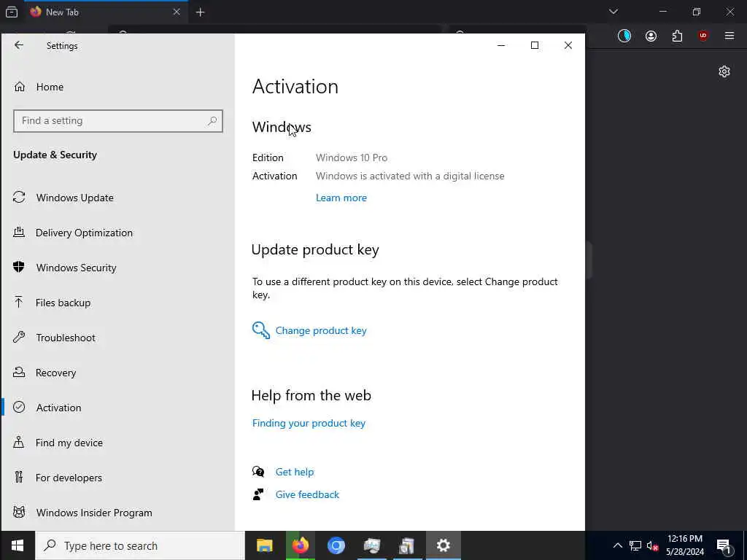
Task: Click the Home house icon
Action: click(x=20, y=87)
